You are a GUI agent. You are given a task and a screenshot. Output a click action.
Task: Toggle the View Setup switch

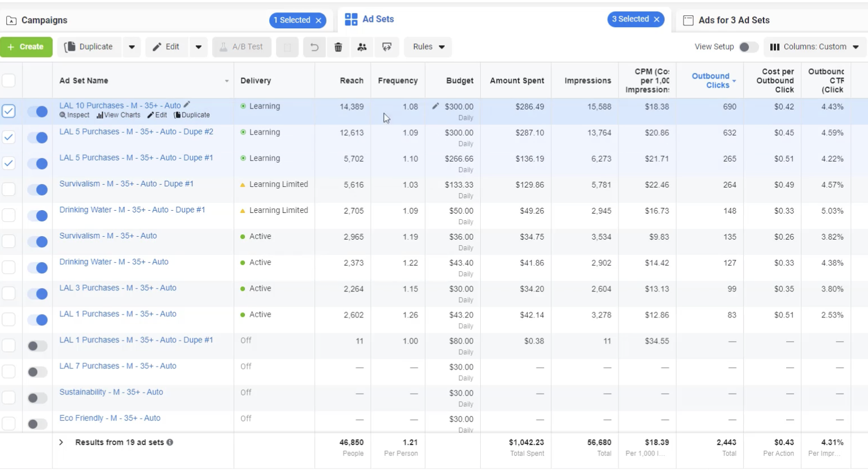(x=748, y=47)
